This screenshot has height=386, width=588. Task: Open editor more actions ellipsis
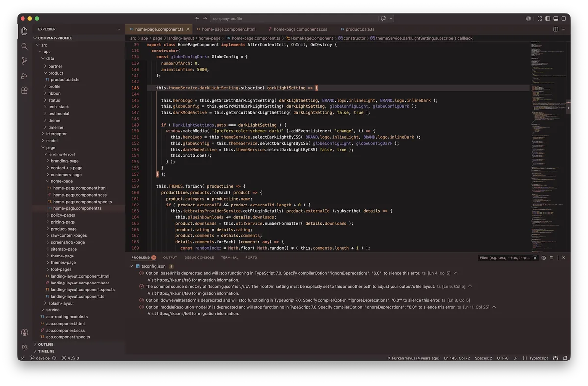click(564, 29)
